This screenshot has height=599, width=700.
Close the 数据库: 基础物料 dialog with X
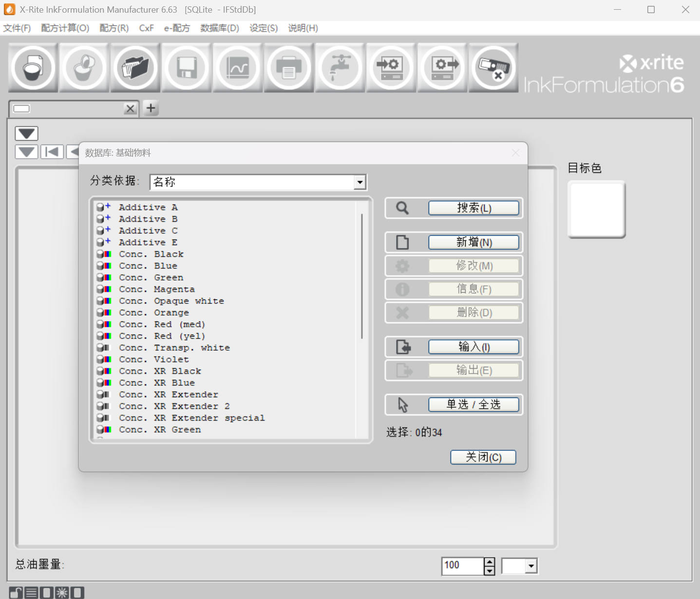515,153
